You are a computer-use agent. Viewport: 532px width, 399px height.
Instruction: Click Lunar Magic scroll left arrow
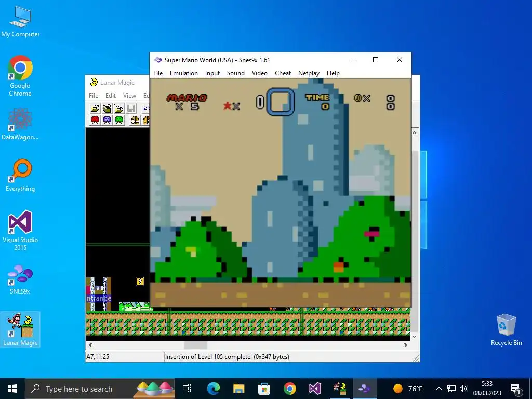tap(90, 345)
